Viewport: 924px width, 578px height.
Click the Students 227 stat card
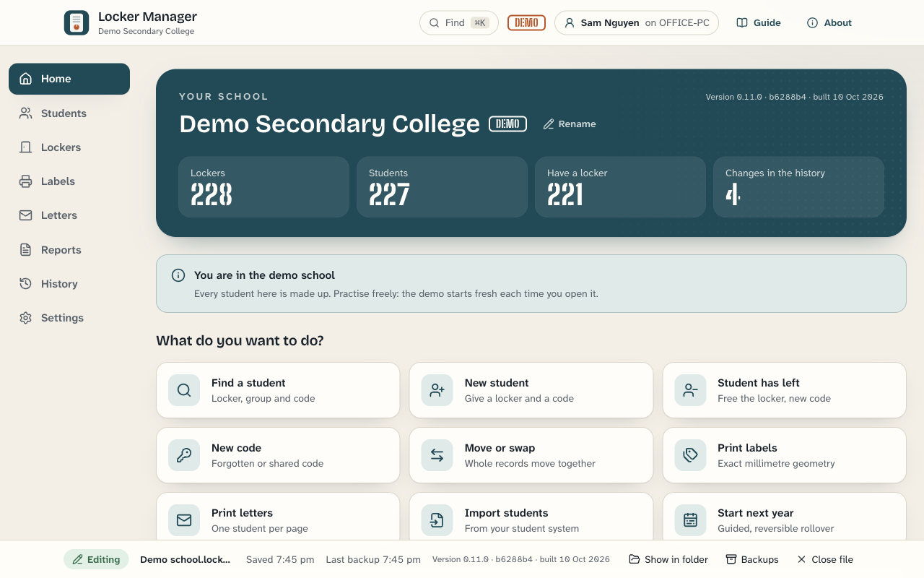click(x=442, y=187)
